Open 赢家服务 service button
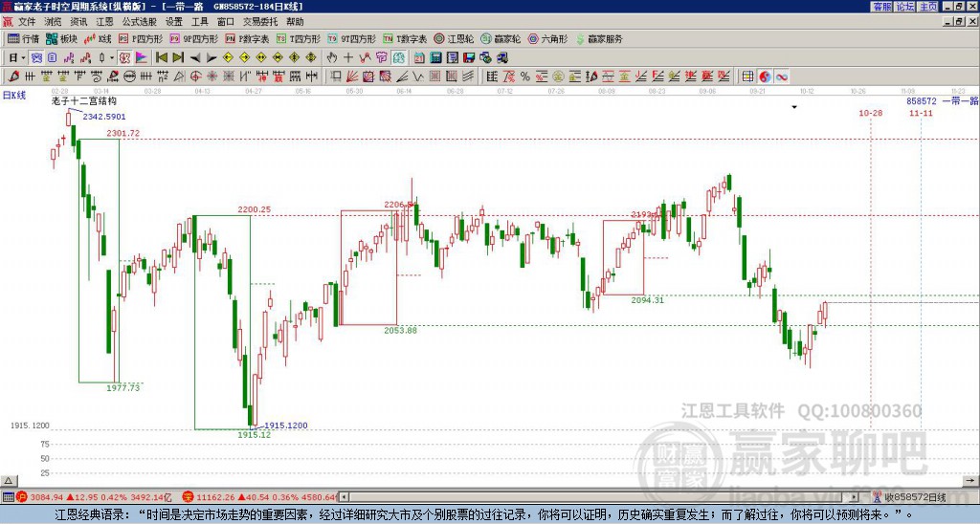The image size is (980, 524). [599, 38]
